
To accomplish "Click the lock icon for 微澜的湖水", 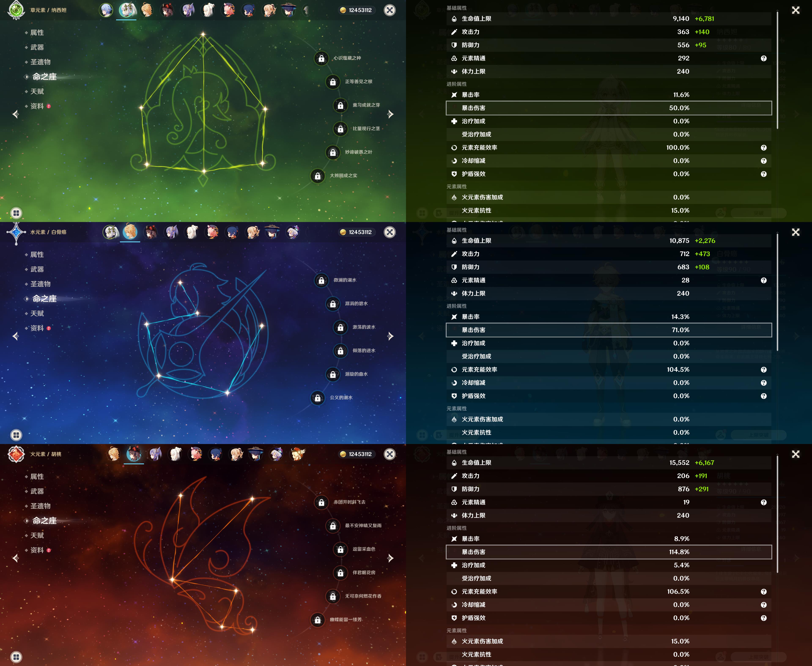I will point(321,280).
